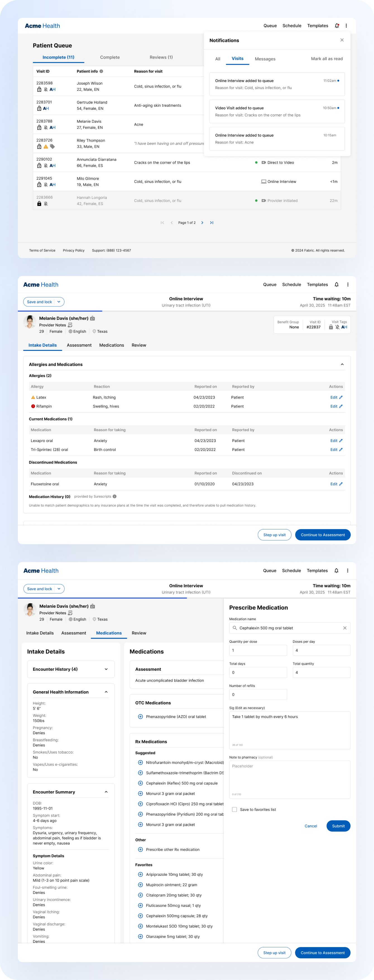
Task: Open Save and lock dropdown arrow in Intake view
Action: tap(59, 302)
